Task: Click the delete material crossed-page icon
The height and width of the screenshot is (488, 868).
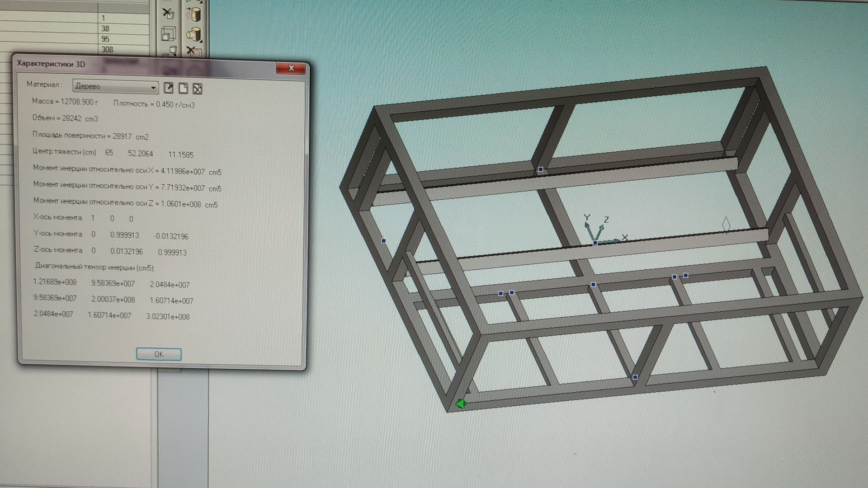Action: [x=197, y=89]
